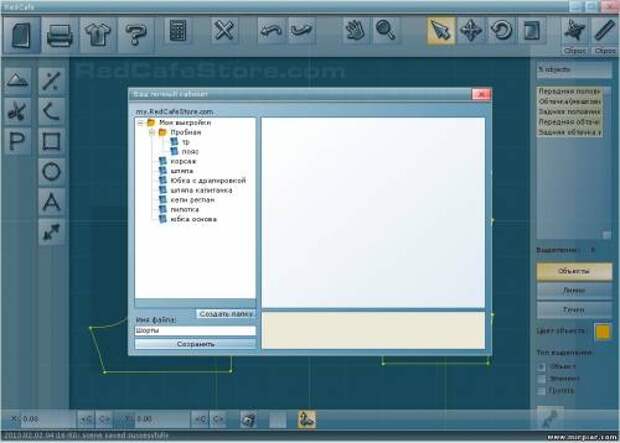Select 'Задняя половина' in the objects list
Screen dimensions: 620x443
point(569,112)
